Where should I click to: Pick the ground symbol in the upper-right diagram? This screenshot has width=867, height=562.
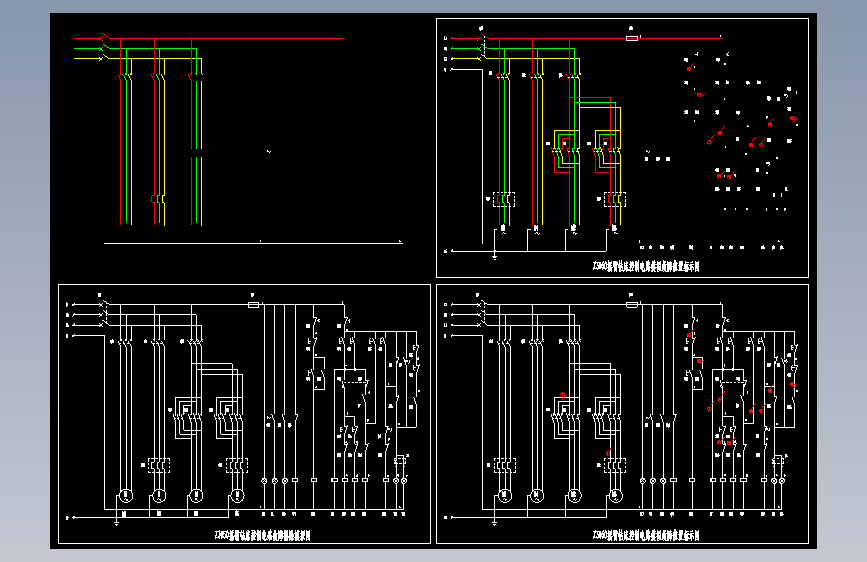(x=494, y=256)
